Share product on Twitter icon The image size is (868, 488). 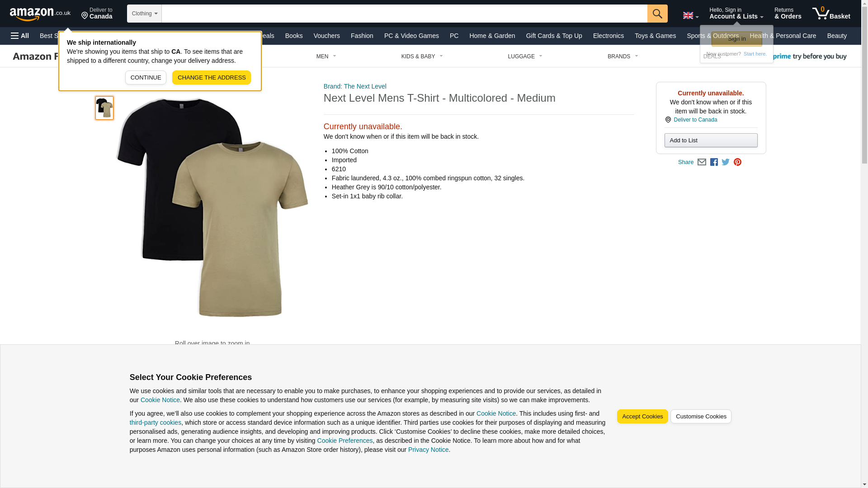point(726,162)
